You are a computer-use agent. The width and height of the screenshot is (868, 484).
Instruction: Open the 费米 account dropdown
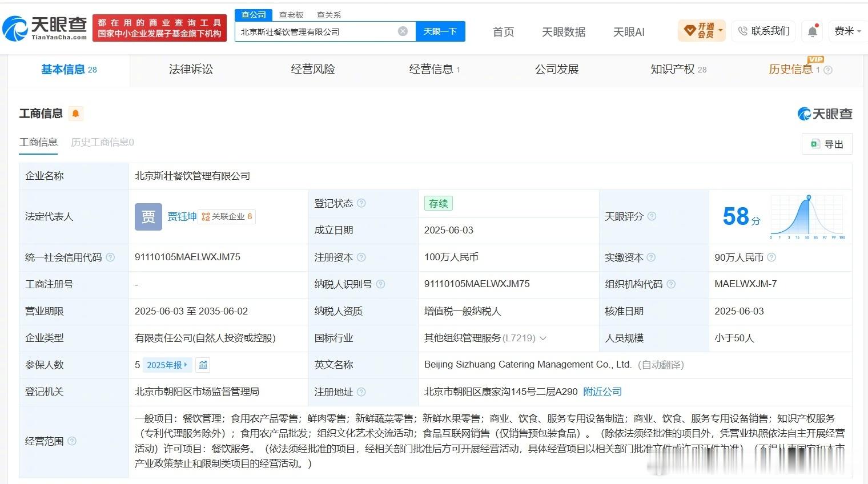[847, 31]
